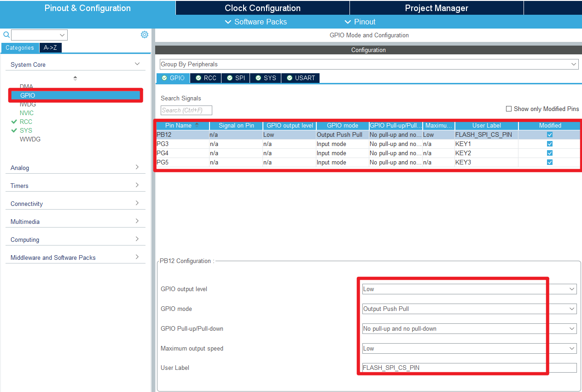The image size is (582, 392).
Task: Switch to Clock Configuration tab
Action: point(262,8)
